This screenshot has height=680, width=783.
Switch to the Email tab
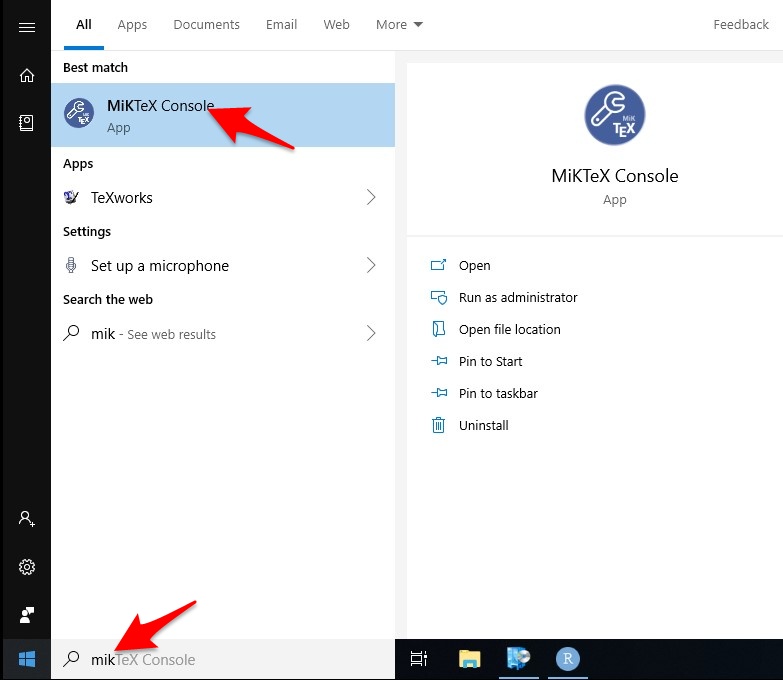(281, 24)
